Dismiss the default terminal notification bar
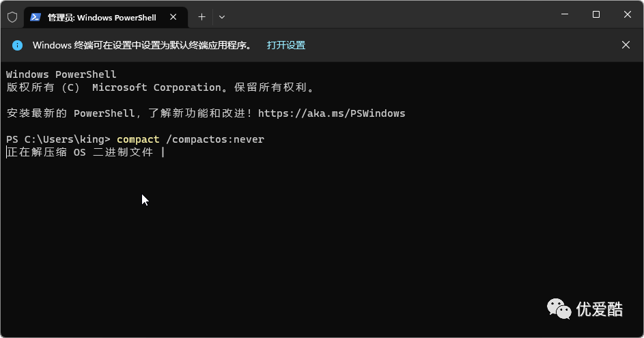Screen dimensions: 644x338 coord(626,45)
